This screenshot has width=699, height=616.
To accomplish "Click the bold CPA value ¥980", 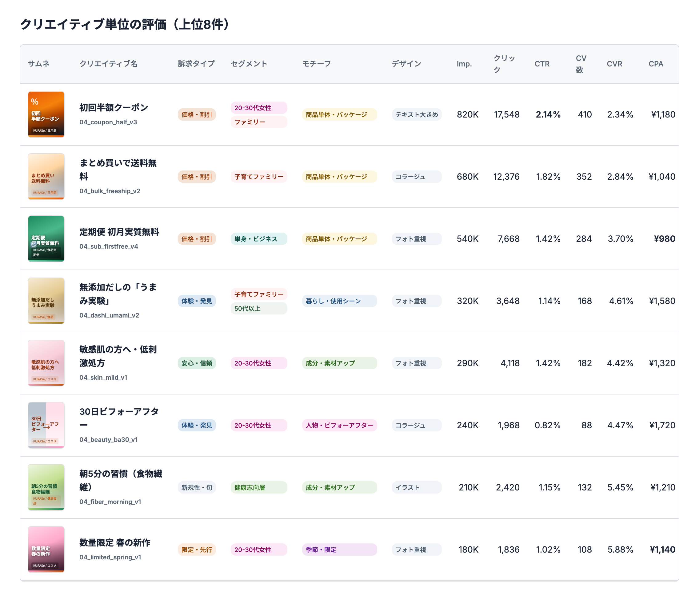I will point(665,239).
